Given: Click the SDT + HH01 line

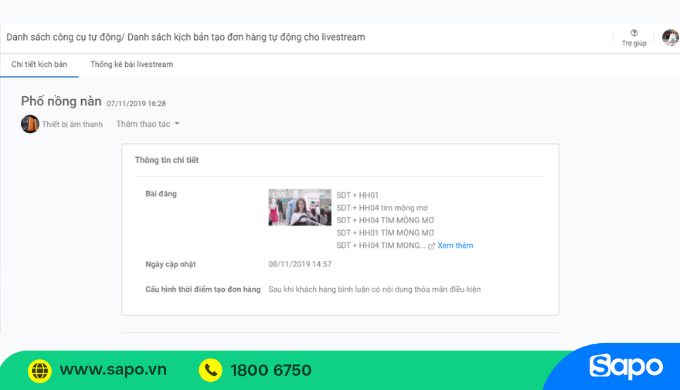Looking at the screenshot, I should [x=357, y=195].
